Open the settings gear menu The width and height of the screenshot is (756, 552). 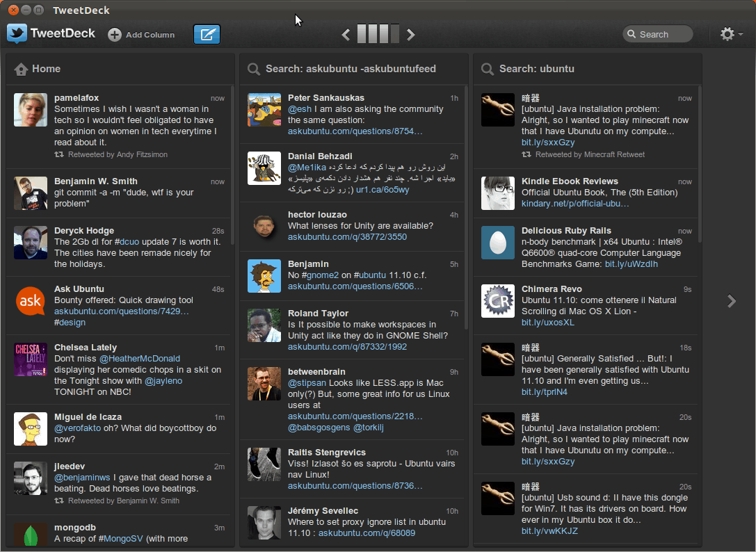click(x=727, y=34)
